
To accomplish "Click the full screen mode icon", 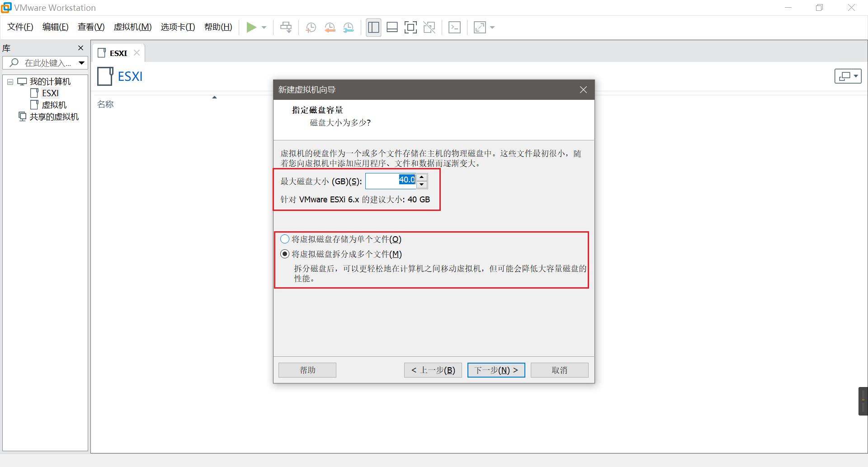I will tap(410, 28).
